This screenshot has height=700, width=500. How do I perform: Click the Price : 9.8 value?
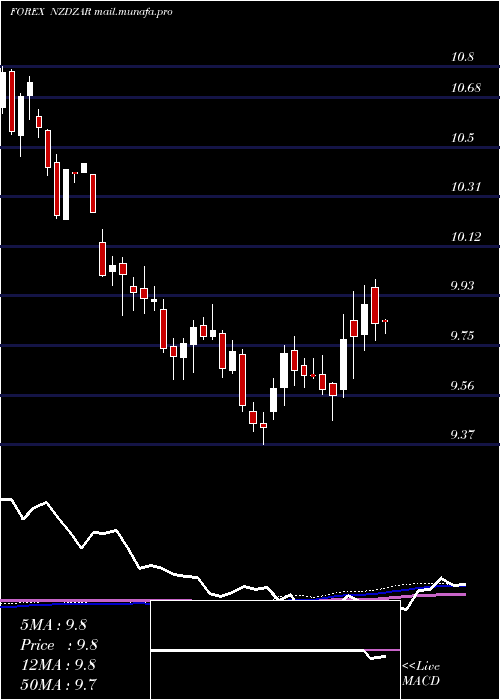59,645
